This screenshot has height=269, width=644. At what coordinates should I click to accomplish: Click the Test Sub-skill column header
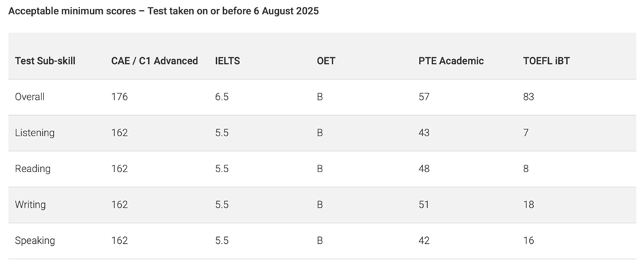(45, 61)
